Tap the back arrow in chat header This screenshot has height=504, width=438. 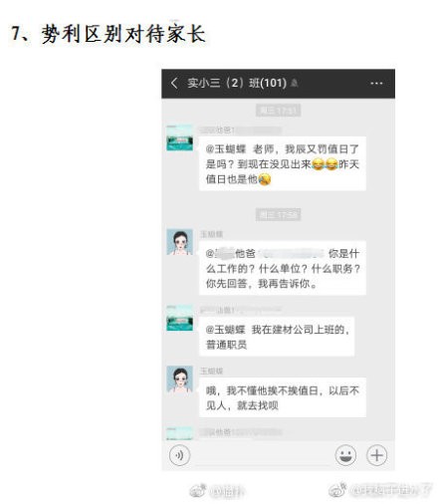(174, 83)
